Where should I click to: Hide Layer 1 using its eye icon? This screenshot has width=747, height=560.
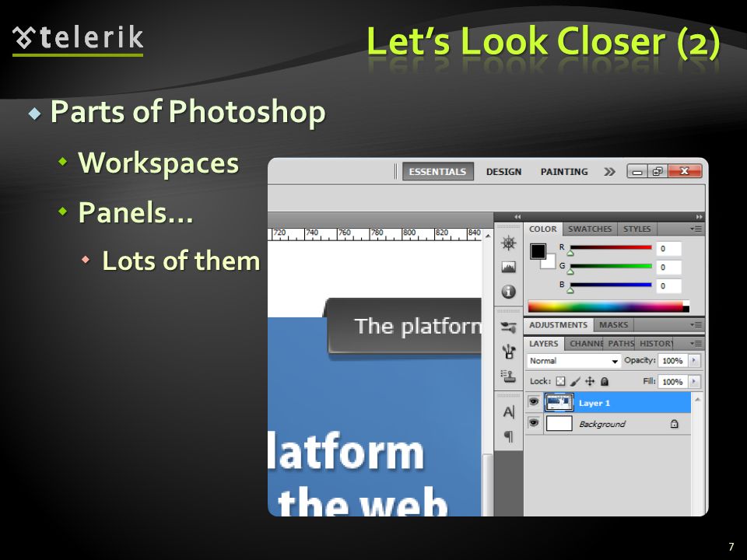pos(534,402)
